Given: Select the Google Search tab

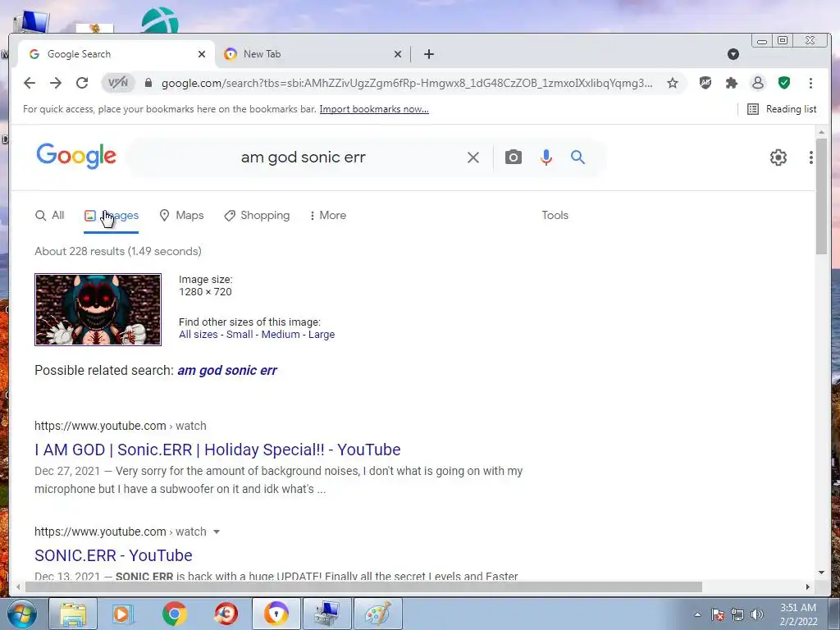Looking at the screenshot, I should (116, 54).
